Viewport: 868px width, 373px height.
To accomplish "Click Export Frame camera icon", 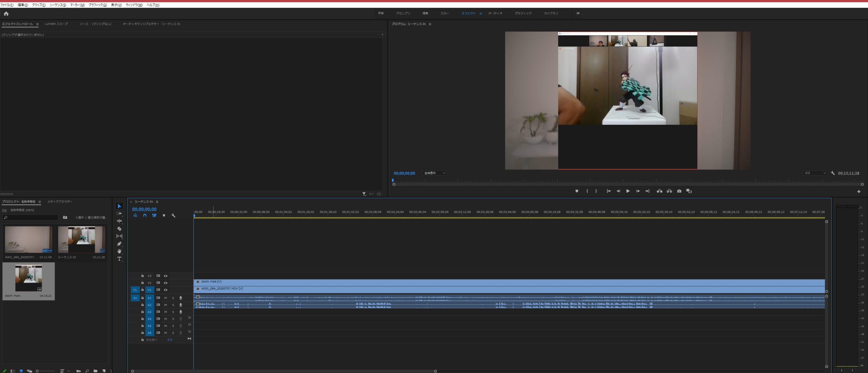I will (679, 191).
